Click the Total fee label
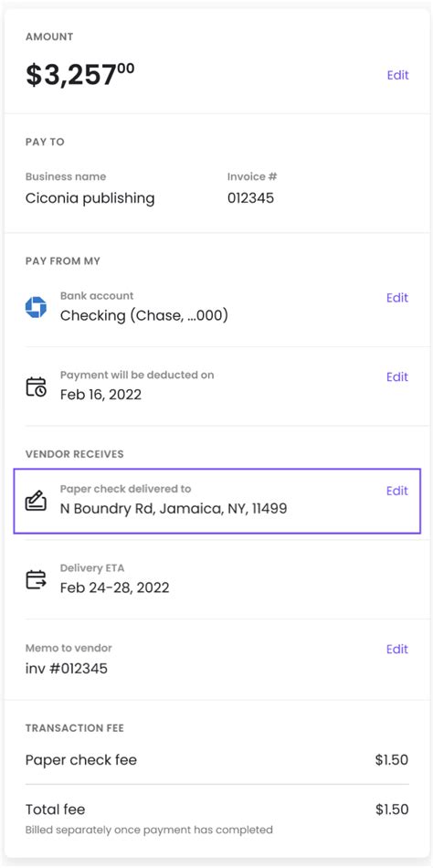 click(56, 810)
